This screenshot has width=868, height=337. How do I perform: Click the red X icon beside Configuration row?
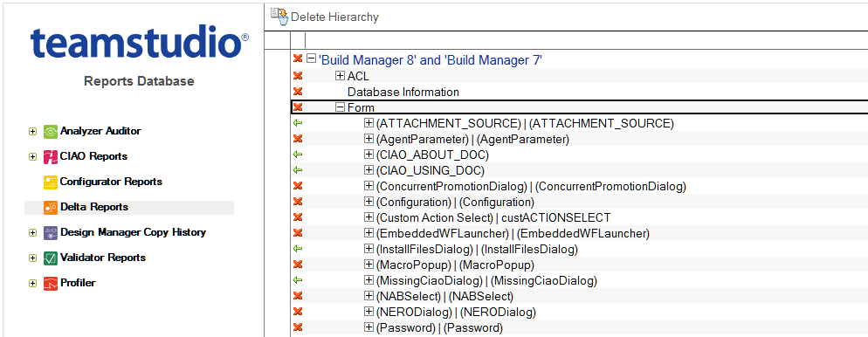tap(298, 202)
